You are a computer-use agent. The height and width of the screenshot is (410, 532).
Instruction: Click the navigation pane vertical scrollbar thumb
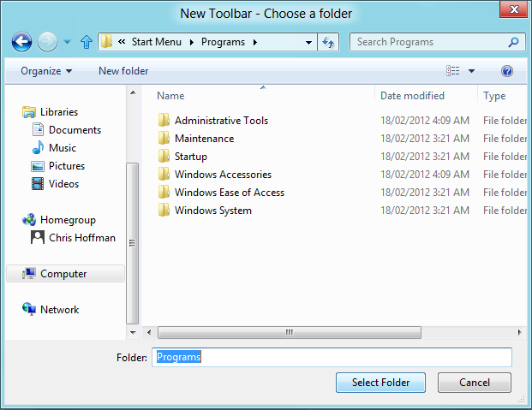point(132,243)
